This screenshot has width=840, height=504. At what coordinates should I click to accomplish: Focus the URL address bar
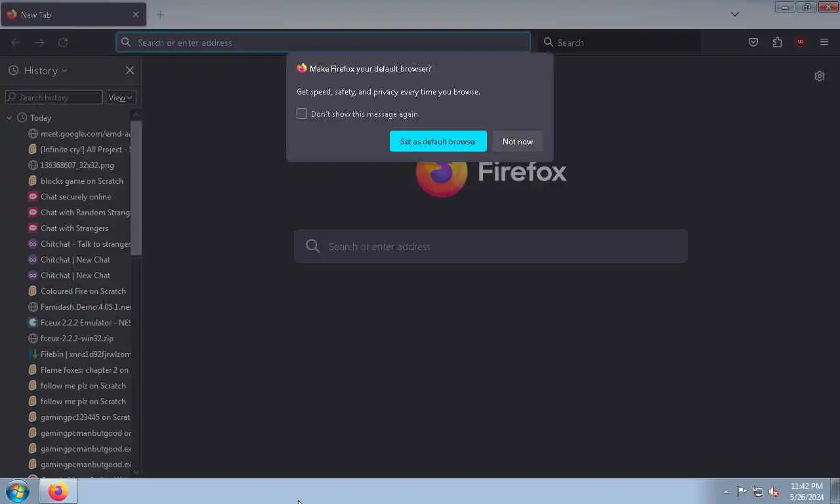tap(323, 42)
